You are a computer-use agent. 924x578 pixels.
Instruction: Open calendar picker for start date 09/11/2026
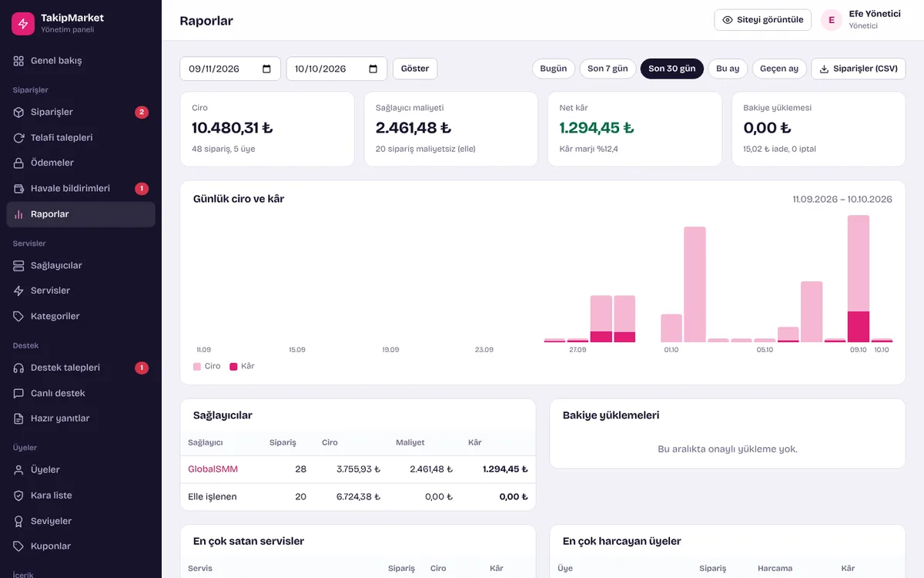click(267, 69)
